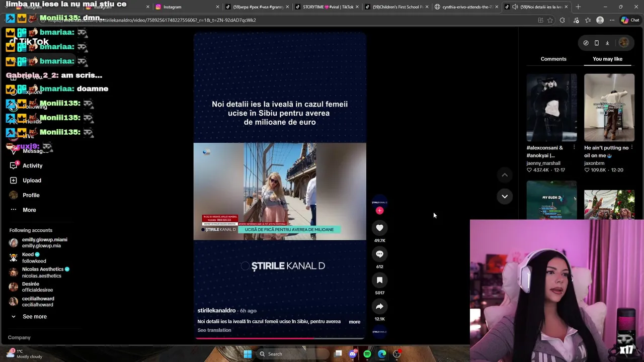Open the stirilekanaldro username link
The width and height of the screenshot is (644, 362).
pos(216,311)
